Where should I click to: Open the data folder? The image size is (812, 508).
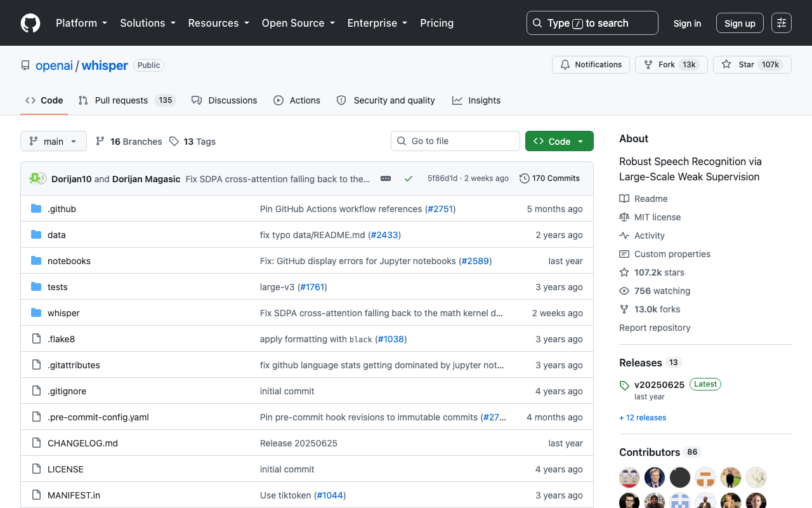(56, 235)
